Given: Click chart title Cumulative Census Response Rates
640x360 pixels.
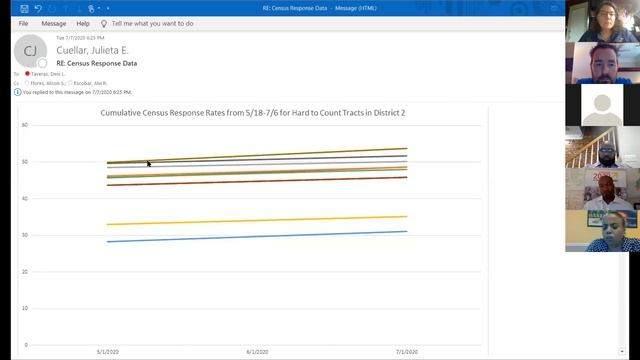Looking at the screenshot, I should pos(253,113).
